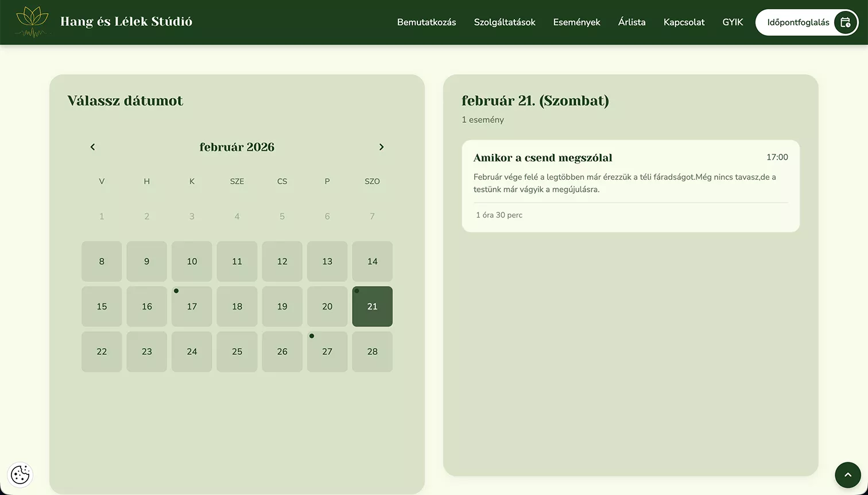Open the cookie settings icon

click(20, 474)
